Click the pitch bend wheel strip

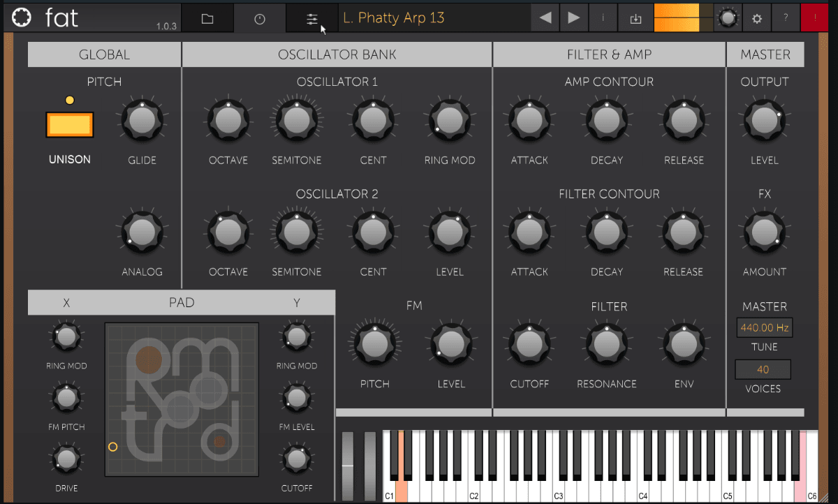tap(348, 465)
